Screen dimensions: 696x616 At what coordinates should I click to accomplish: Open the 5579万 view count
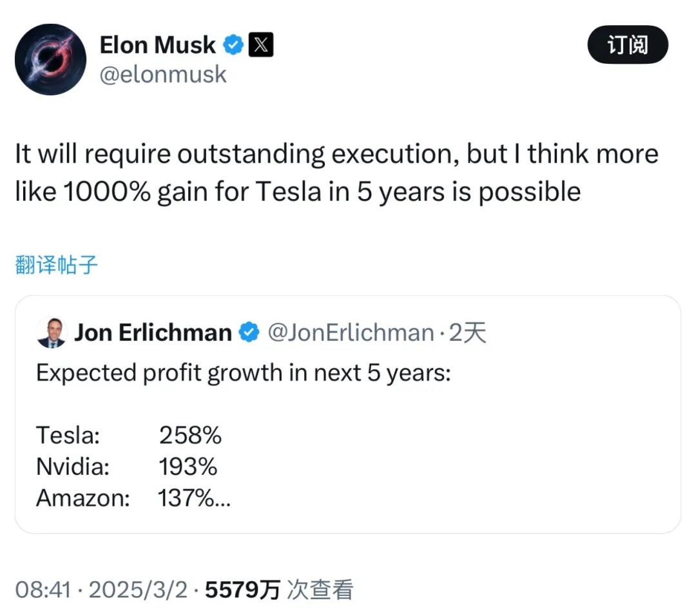pos(242,590)
